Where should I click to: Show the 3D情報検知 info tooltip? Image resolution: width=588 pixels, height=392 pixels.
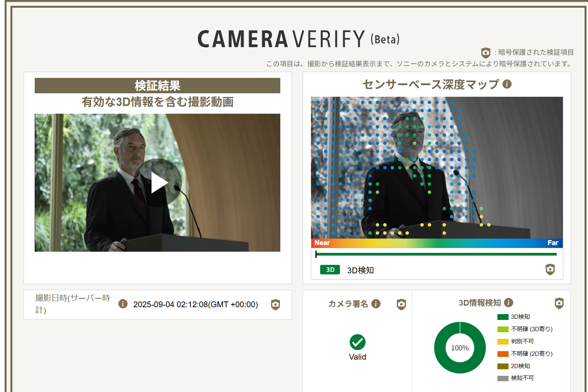509,303
